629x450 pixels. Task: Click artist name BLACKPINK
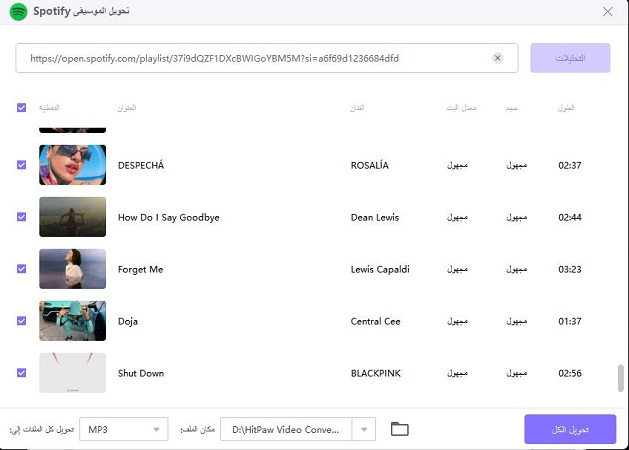click(x=375, y=373)
